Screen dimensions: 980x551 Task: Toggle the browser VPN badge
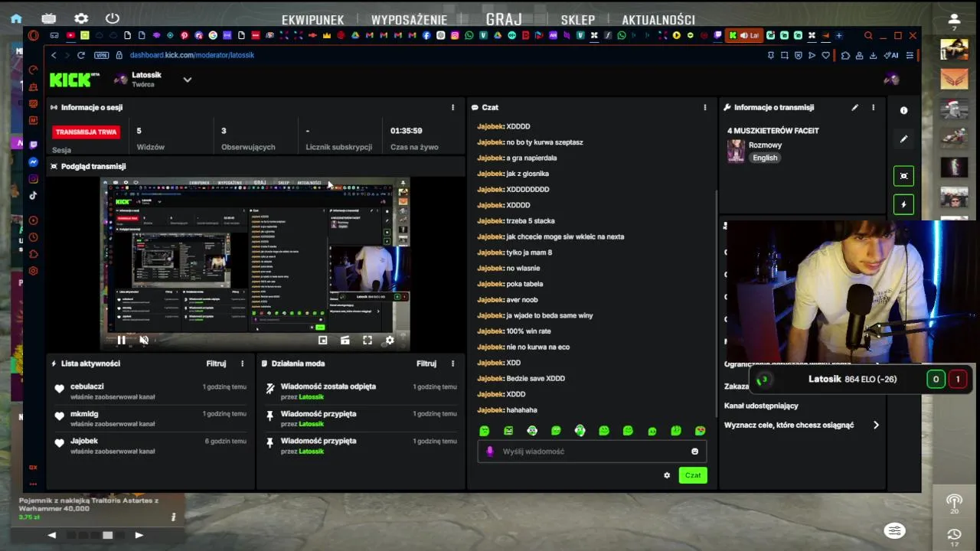tap(101, 55)
